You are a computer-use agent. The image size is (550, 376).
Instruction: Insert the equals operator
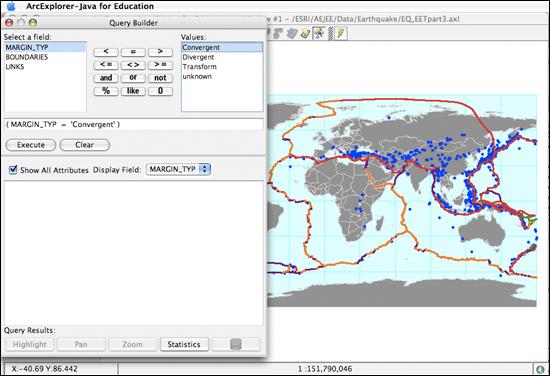(133, 52)
